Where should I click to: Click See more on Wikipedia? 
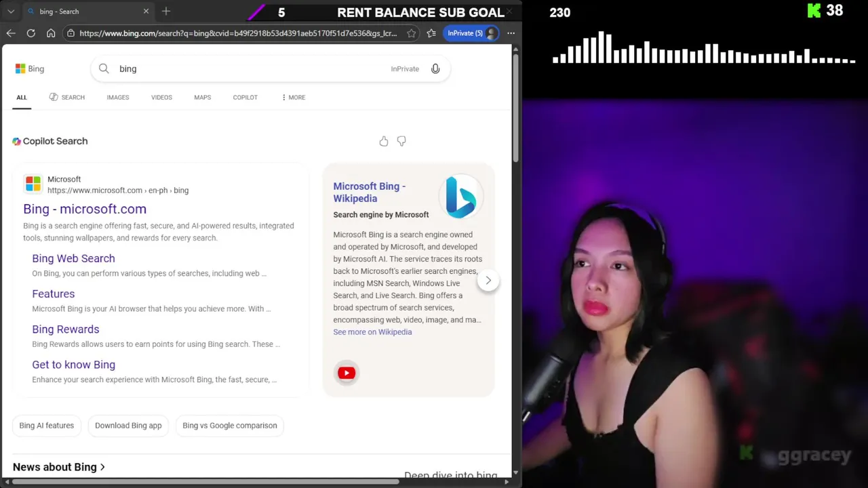372,332
